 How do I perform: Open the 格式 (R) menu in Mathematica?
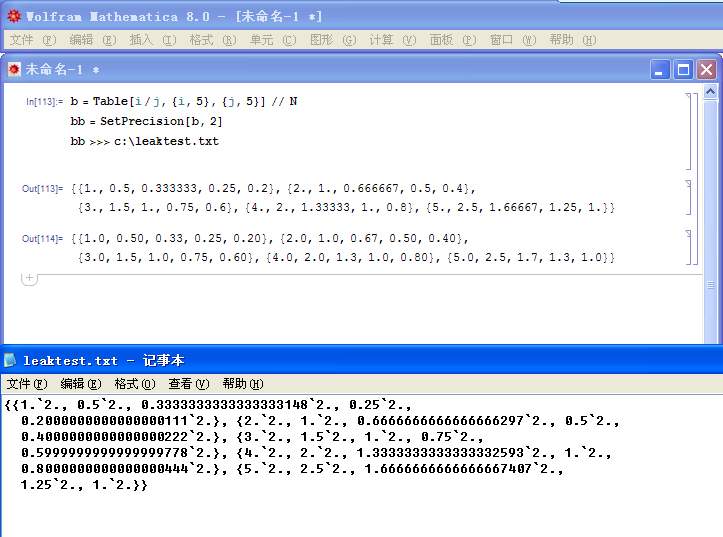click(x=213, y=40)
